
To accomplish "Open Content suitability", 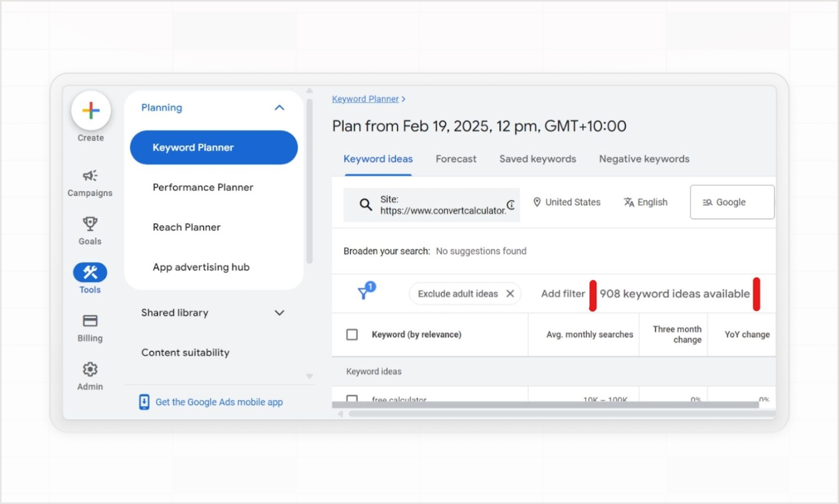I will [185, 352].
